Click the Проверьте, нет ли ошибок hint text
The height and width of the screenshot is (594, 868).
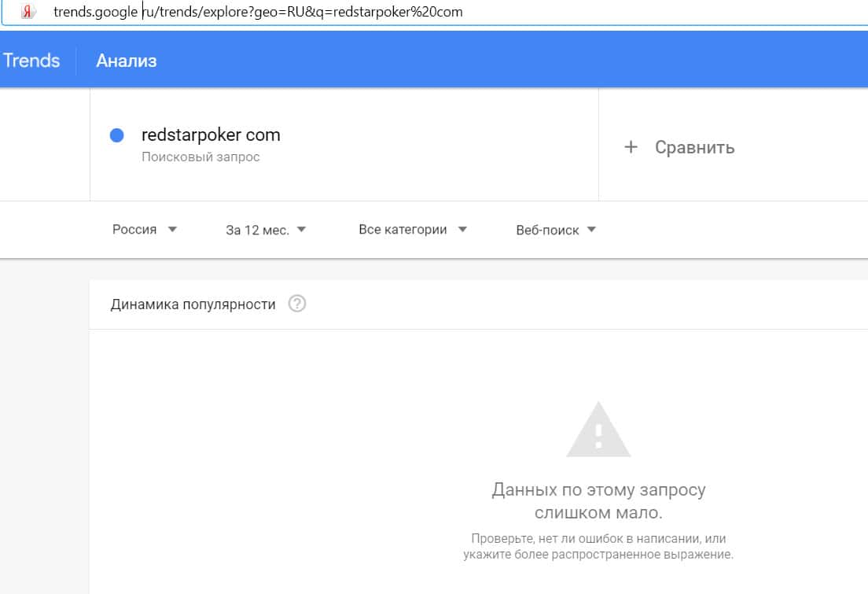(x=598, y=546)
